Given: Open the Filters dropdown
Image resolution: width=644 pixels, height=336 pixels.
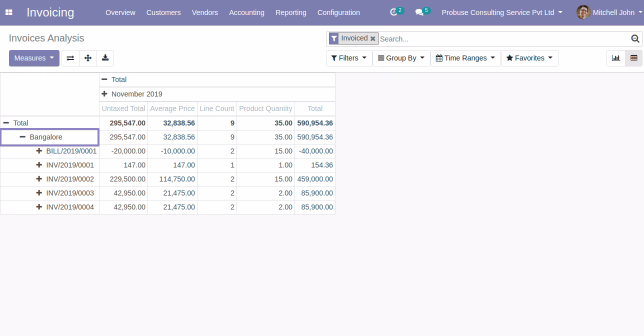Looking at the screenshot, I should pyautogui.click(x=349, y=58).
